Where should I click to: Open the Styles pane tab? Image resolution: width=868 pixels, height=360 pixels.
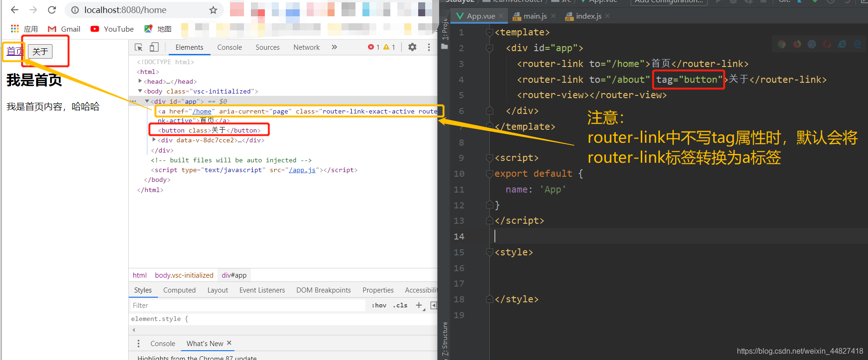pyautogui.click(x=143, y=290)
